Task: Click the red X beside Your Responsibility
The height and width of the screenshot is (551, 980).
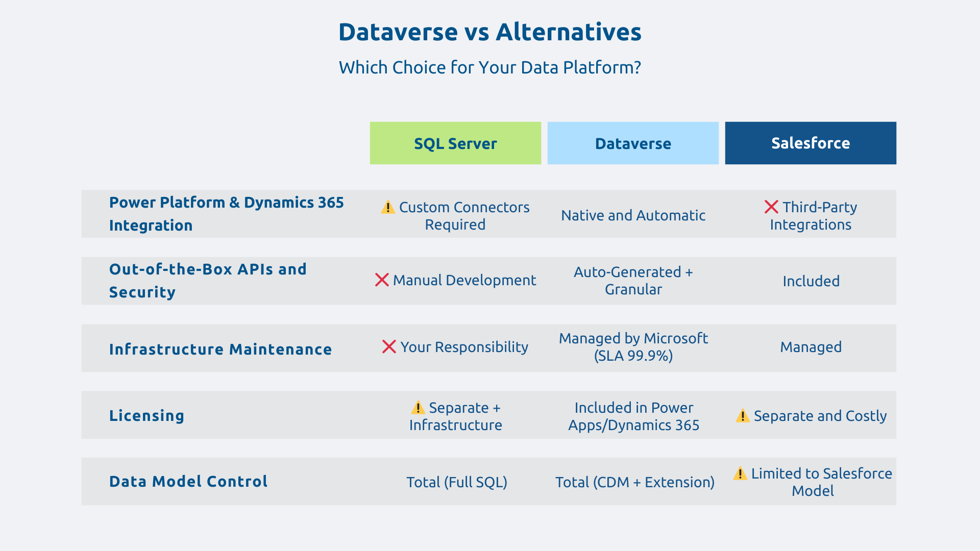Action: point(389,347)
